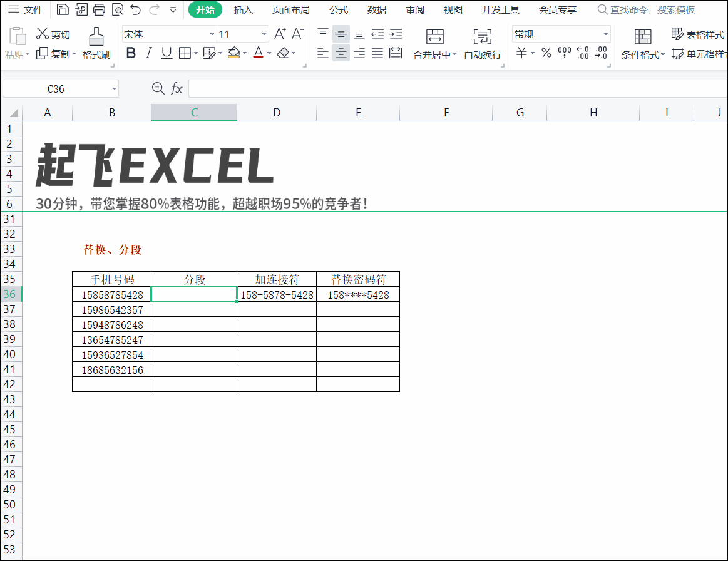The width and height of the screenshot is (728, 561).
Task: Open Conditional Formatting (条件格式)
Action: pos(643,44)
